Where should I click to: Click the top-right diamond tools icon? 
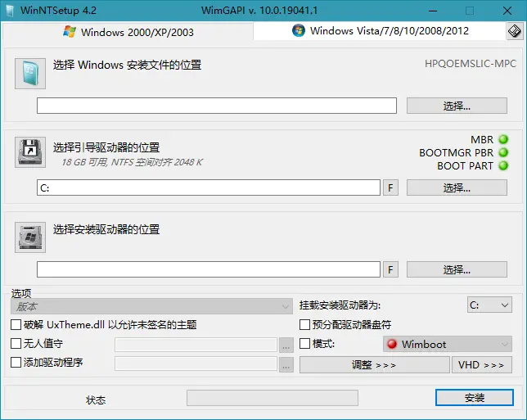pyautogui.click(x=514, y=31)
